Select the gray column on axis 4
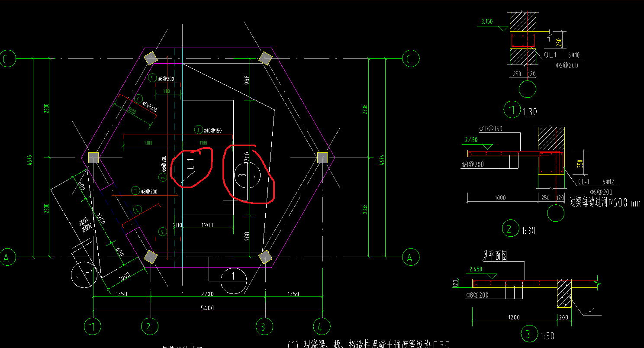Viewport: 644px width, 348px height. tap(322, 158)
